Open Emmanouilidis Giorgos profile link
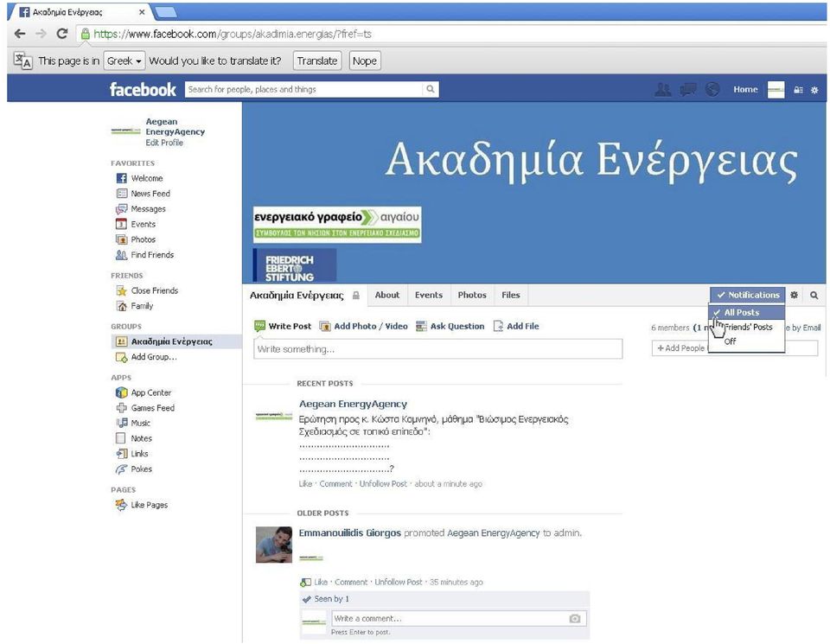 [350, 533]
